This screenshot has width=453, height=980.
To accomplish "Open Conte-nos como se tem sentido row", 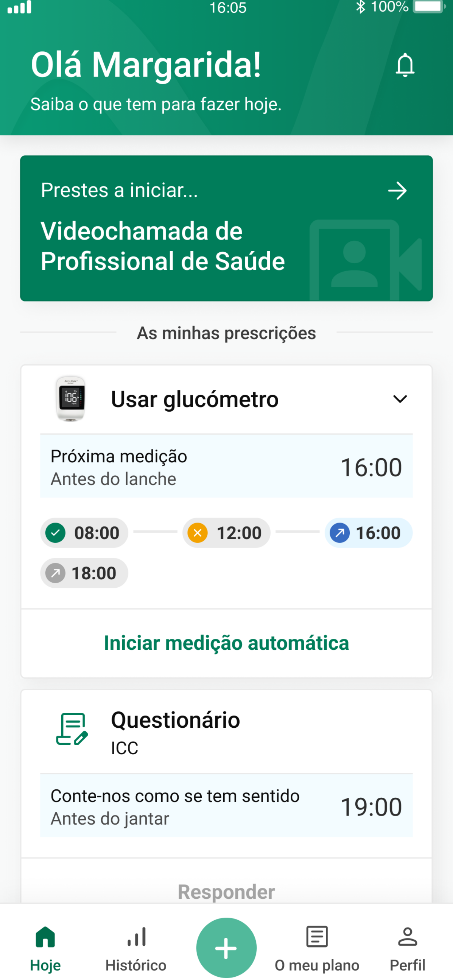I will [226, 806].
